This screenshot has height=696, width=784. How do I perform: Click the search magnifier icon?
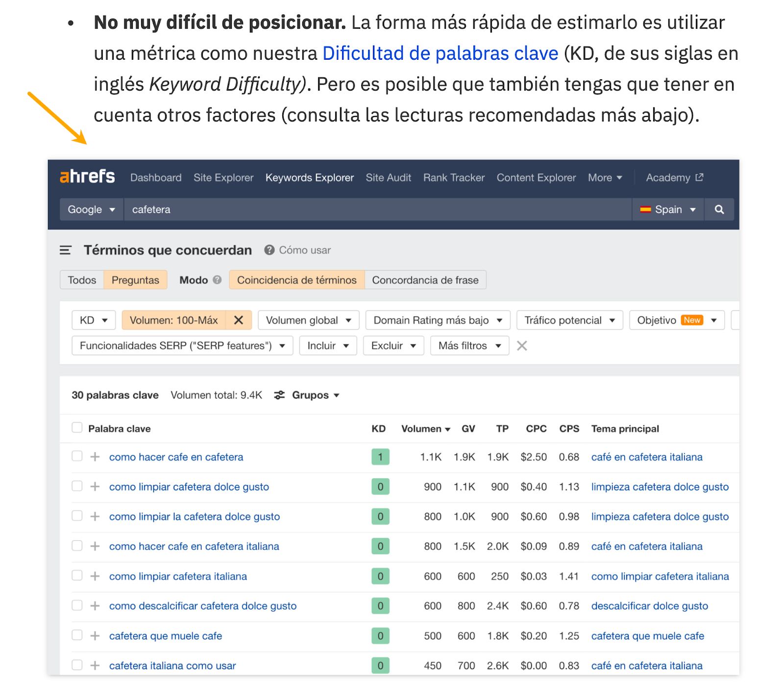click(719, 209)
